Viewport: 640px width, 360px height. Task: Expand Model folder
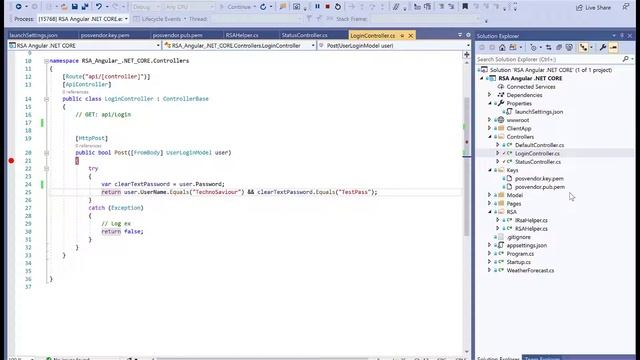489,195
